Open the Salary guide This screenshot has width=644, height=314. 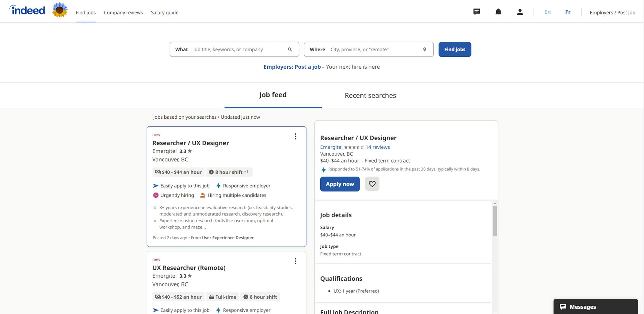[165, 13]
